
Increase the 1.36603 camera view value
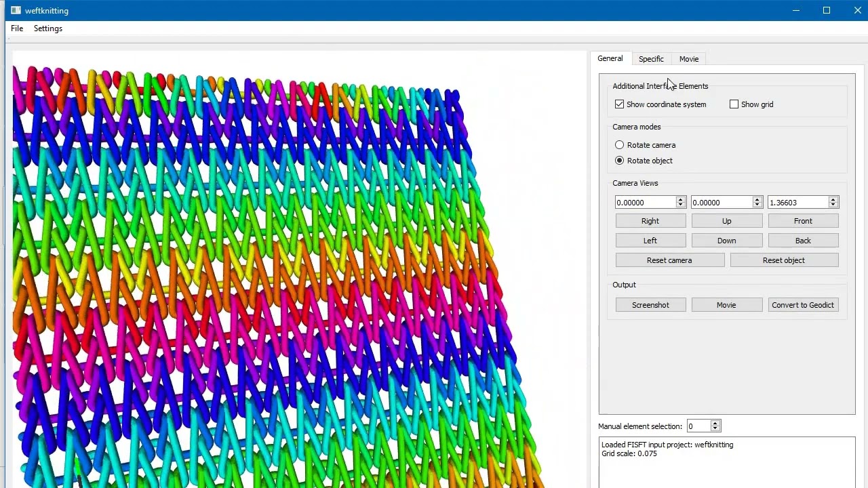tap(833, 200)
